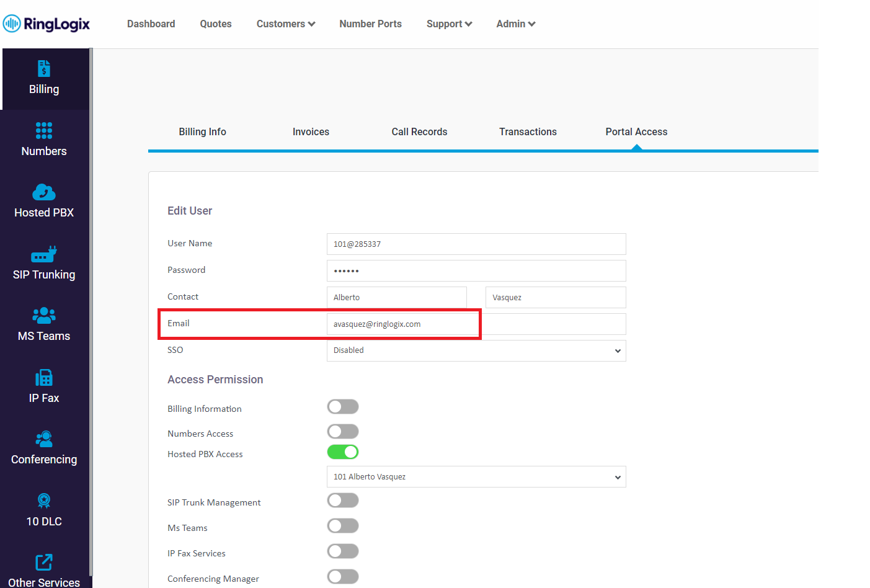Viewport: 870px width, 588px height.
Task: Click the Access Permission heading
Action: pyautogui.click(x=215, y=380)
